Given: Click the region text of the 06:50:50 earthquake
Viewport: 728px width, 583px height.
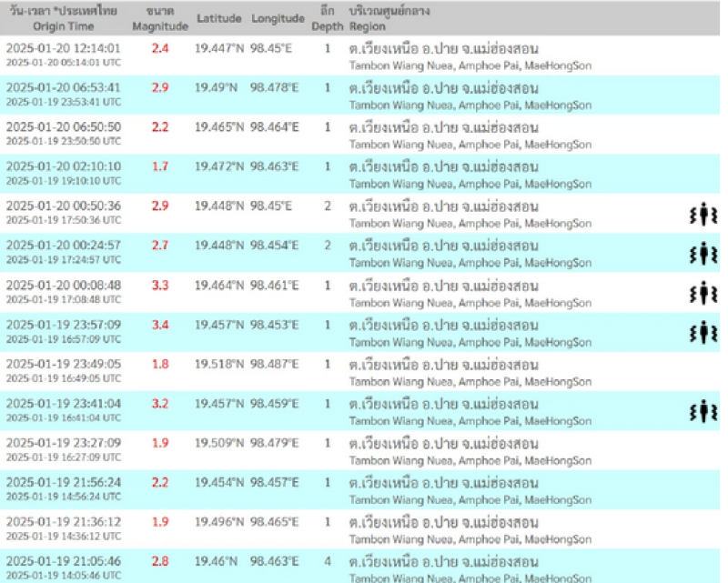Looking at the screenshot, I should point(443,127).
